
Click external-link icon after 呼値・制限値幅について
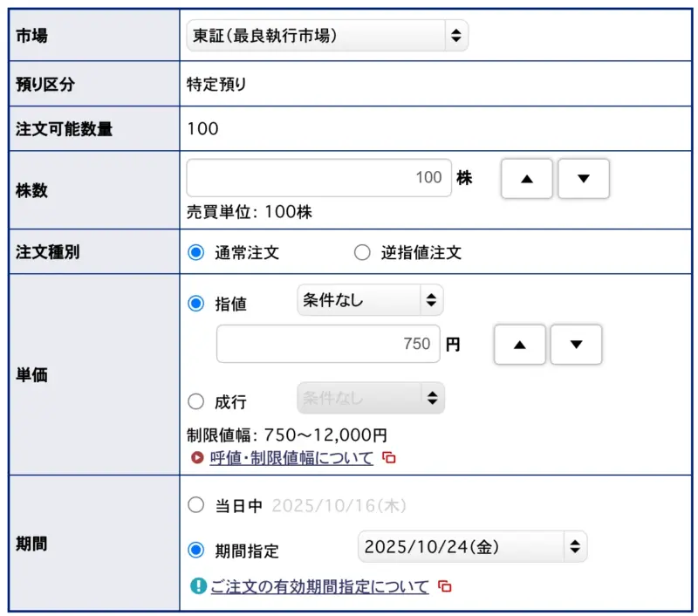[390, 458]
